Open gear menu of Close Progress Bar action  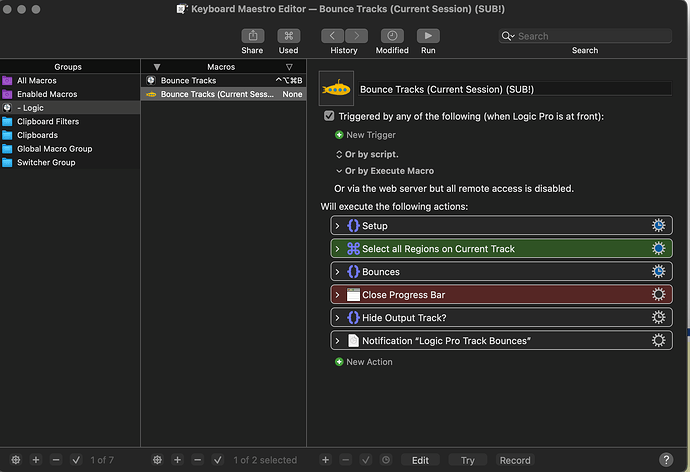click(658, 294)
